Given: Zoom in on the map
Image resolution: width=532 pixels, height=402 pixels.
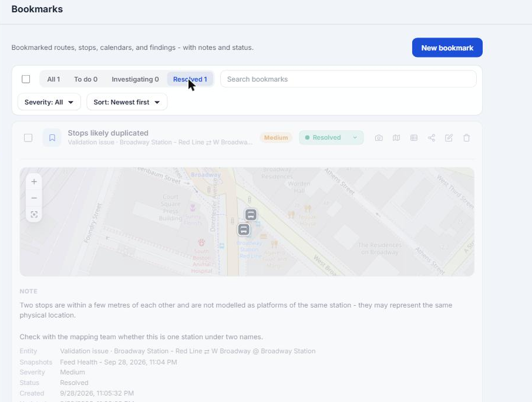Looking at the screenshot, I should 34,182.
